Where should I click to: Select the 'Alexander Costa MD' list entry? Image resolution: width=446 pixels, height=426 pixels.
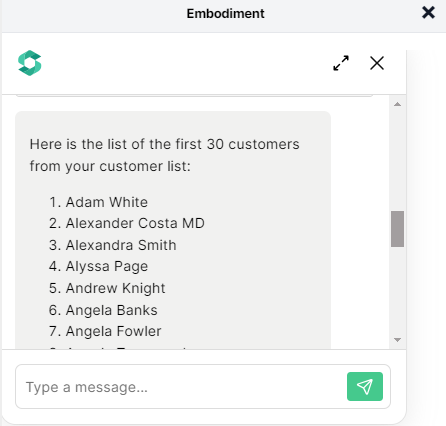135,223
